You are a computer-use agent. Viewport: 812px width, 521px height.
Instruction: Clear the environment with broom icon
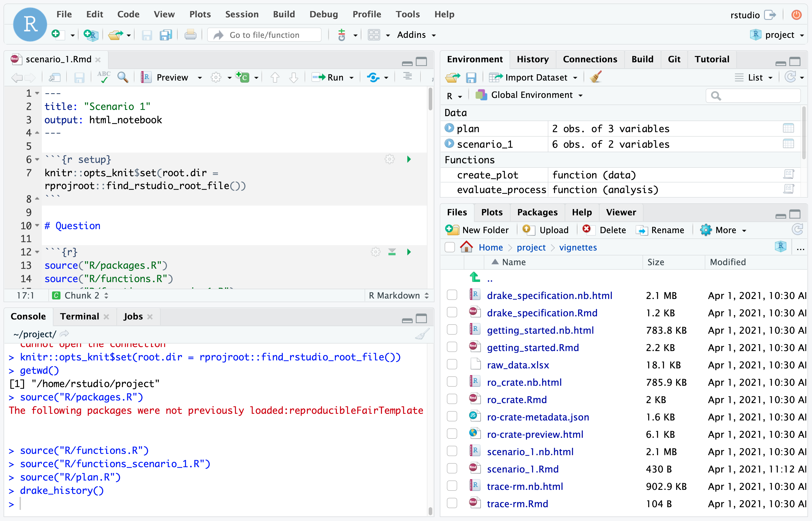tap(596, 77)
